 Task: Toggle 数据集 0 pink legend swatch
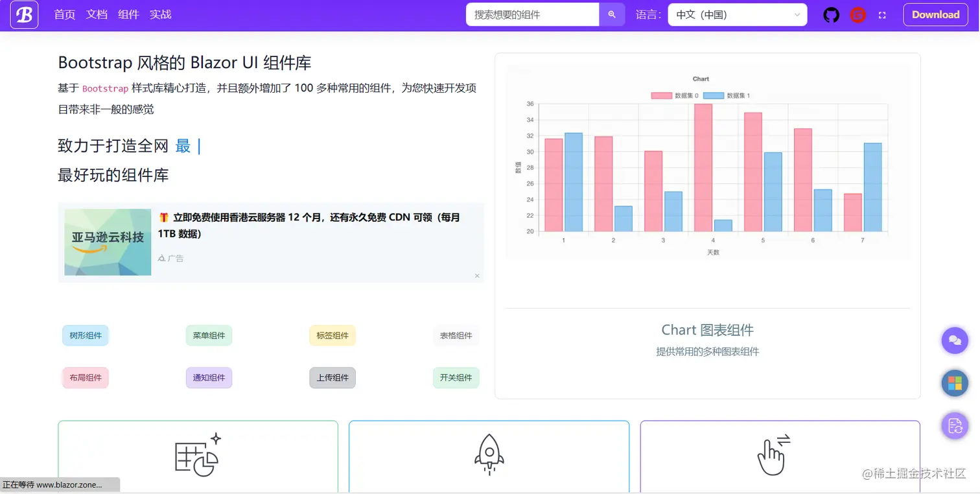(661, 96)
